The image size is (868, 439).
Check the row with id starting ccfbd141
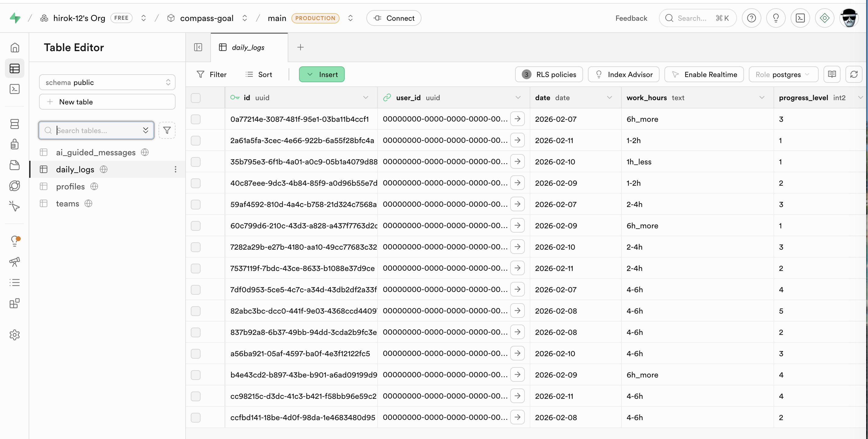(195, 417)
